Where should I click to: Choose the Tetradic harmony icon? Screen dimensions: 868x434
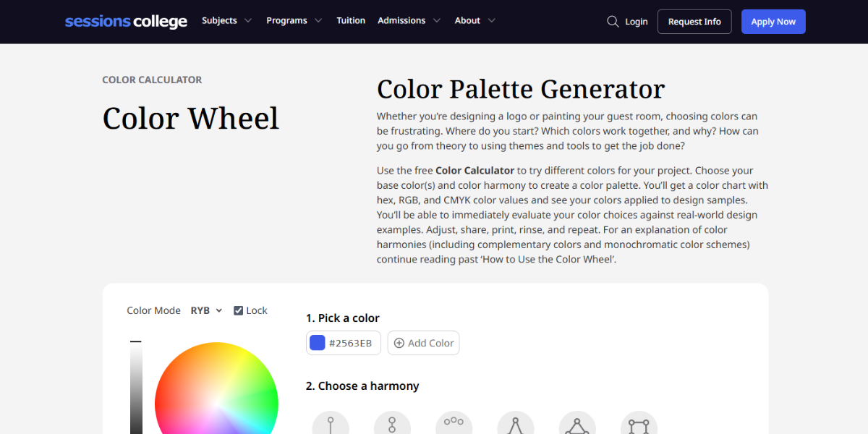pyautogui.click(x=639, y=422)
